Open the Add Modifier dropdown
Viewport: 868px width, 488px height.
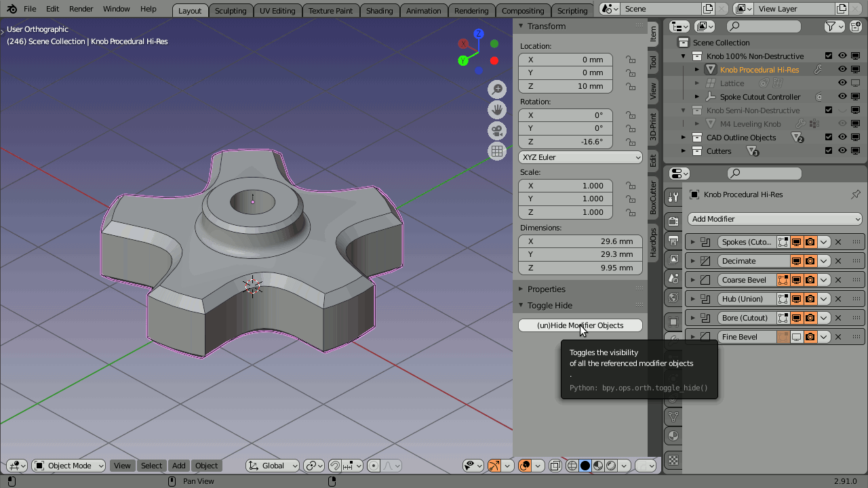(x=774, y=219)
